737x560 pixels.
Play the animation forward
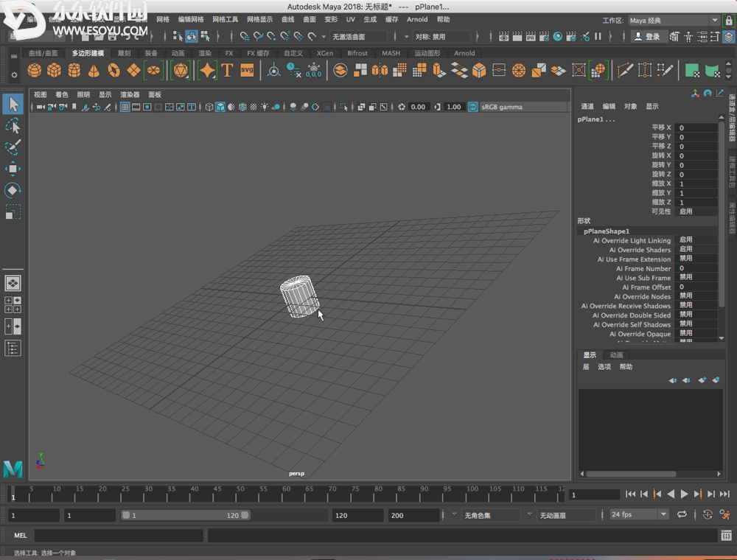click(685, 494)
